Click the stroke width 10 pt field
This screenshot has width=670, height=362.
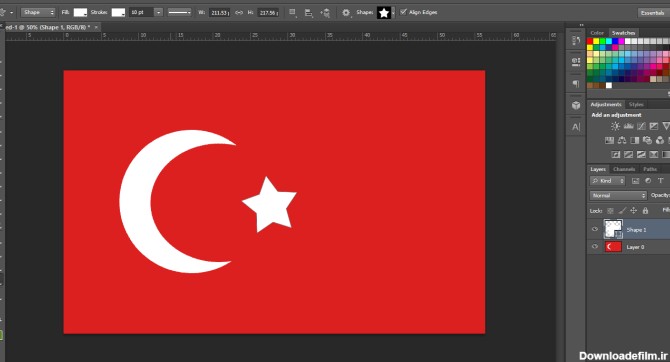click(141, 12)
